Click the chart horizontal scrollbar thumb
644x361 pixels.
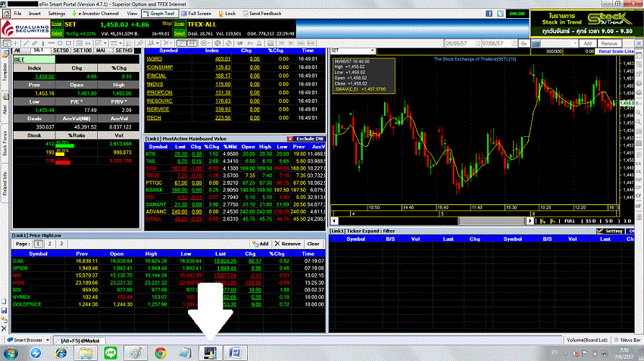(492, 221)
